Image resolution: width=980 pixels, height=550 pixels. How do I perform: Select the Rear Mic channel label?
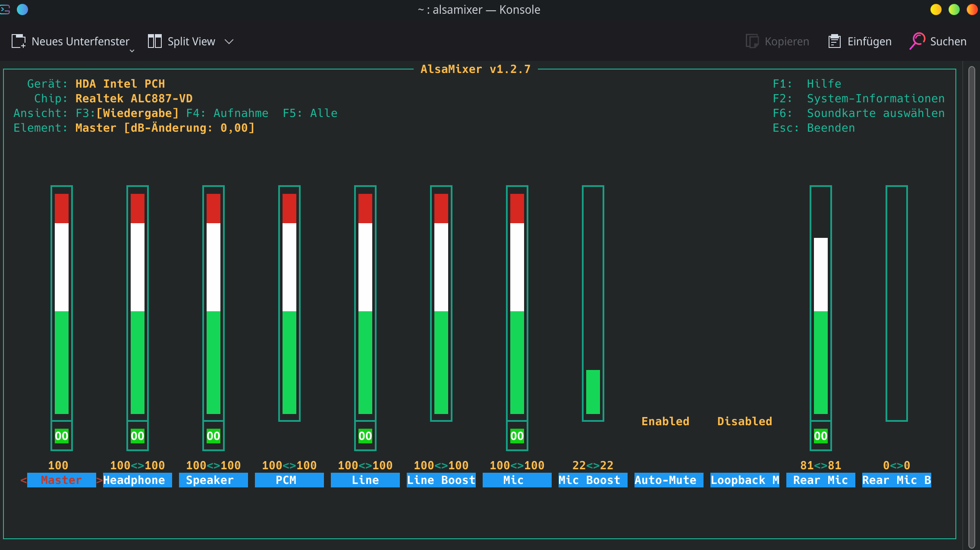(x=821, y=480)
